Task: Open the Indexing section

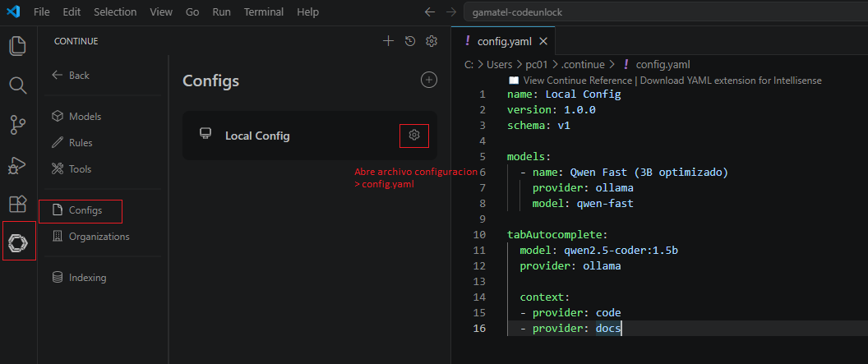Action: [x=79, y=277]
